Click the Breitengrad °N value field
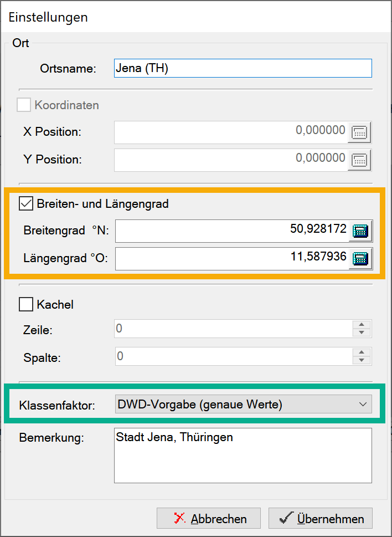The height and width of the screenshot is (537, 392). pos(231,231)
